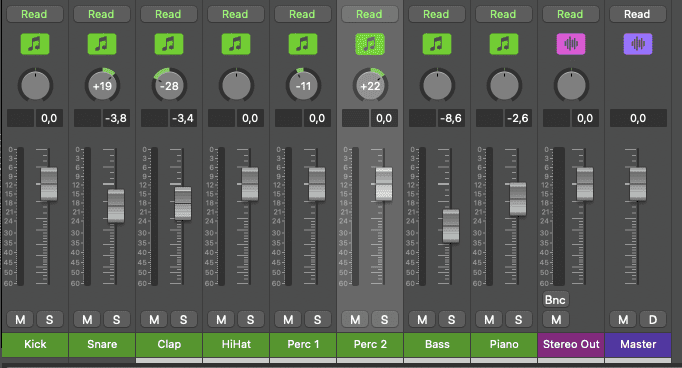Solo the Perc 2 channel
This screenshot has width=682, height=368.
[384, 320]
